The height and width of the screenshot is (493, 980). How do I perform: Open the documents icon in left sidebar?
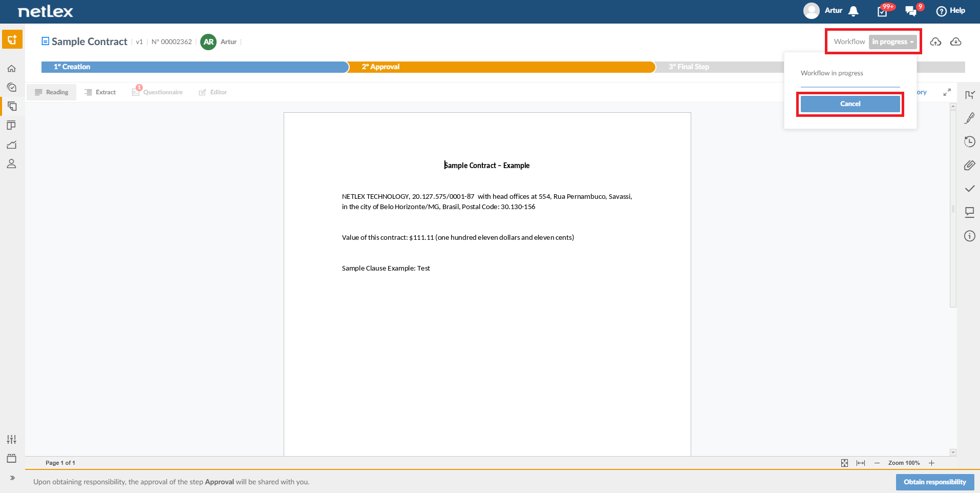pos(12,106)
